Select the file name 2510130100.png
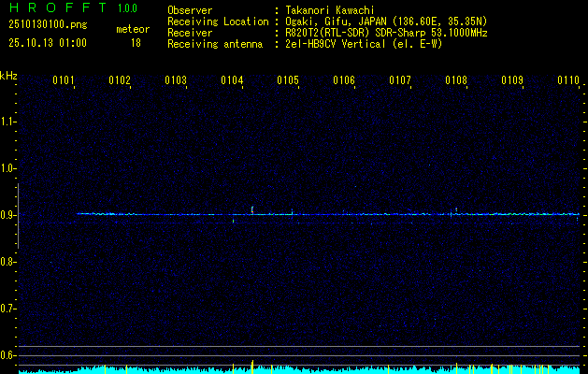Image resolution: width=588 pixels, height=374 pixels. coord(48,25)
